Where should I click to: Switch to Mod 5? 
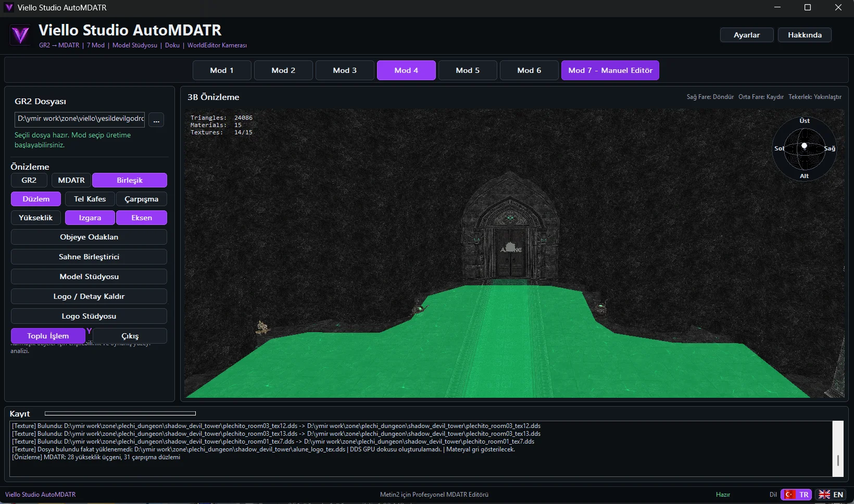(468, 70)
